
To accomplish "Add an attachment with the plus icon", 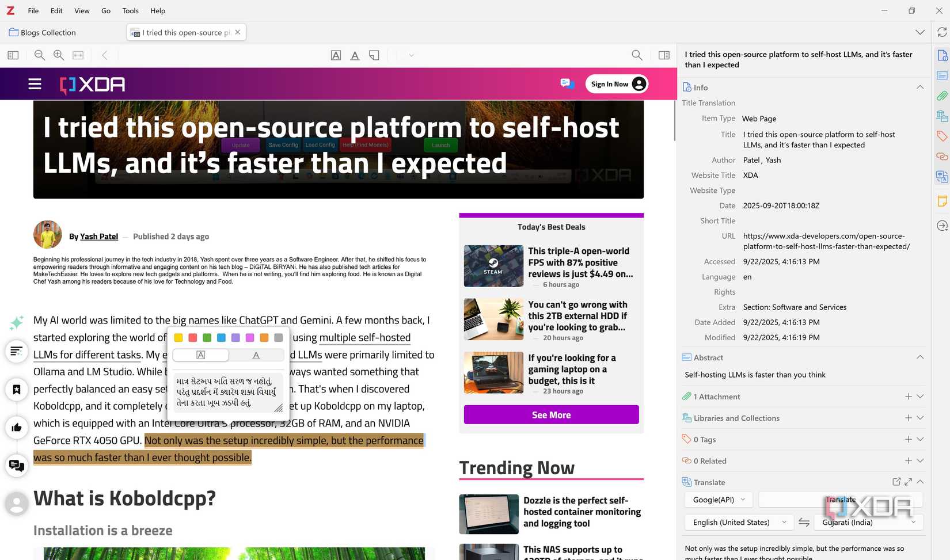I will pos(908,396).
